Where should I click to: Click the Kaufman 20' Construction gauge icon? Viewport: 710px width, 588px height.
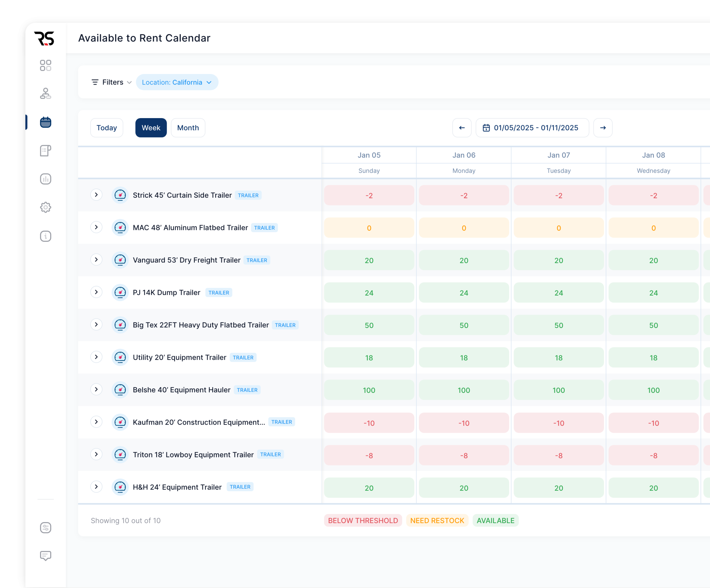tap(120, 422)
